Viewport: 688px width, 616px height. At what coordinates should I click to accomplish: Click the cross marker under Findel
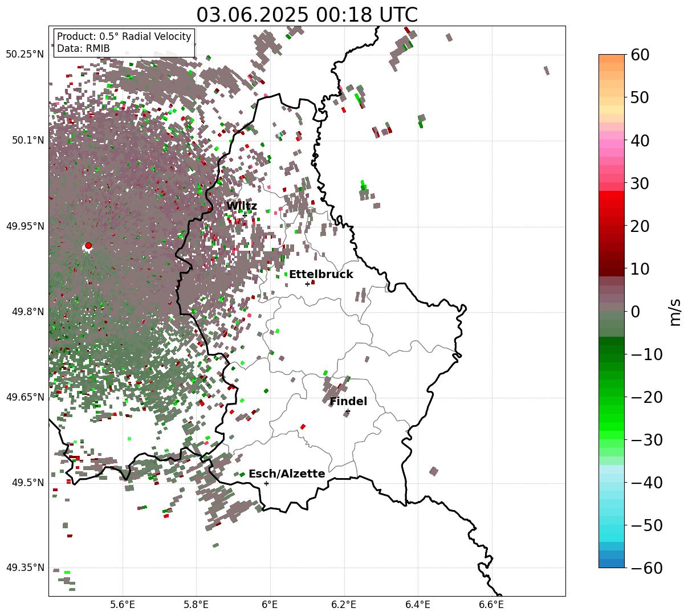348,411
